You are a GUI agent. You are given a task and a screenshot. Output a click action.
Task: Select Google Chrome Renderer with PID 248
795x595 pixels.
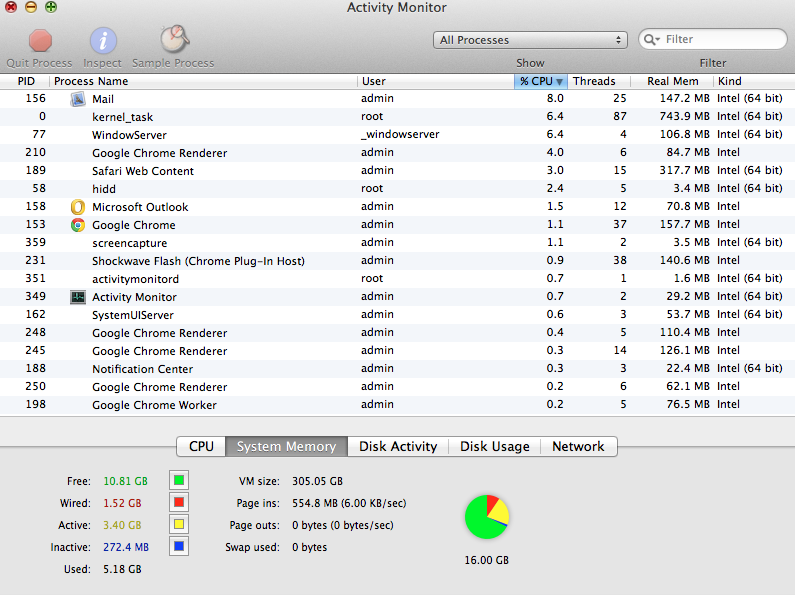pos(398,332)
